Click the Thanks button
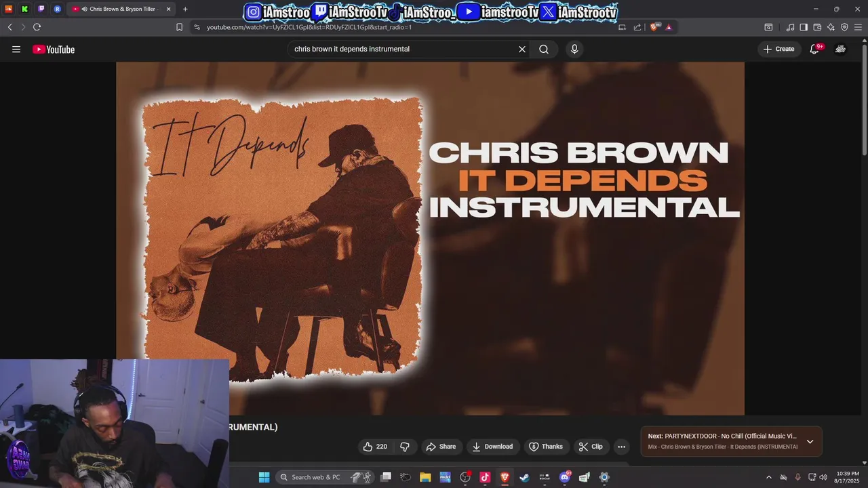 click(547, 447)
